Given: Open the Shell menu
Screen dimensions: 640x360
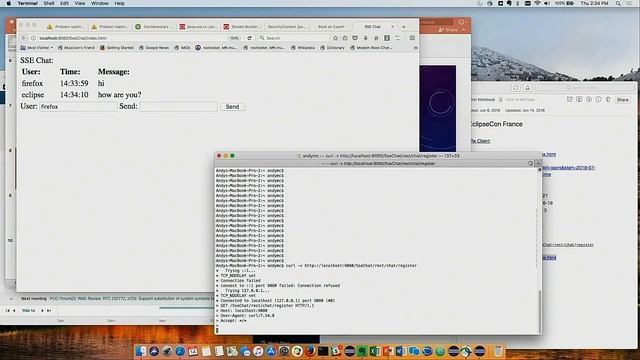Looking at the screenshot, I should [x=49, y=3].
